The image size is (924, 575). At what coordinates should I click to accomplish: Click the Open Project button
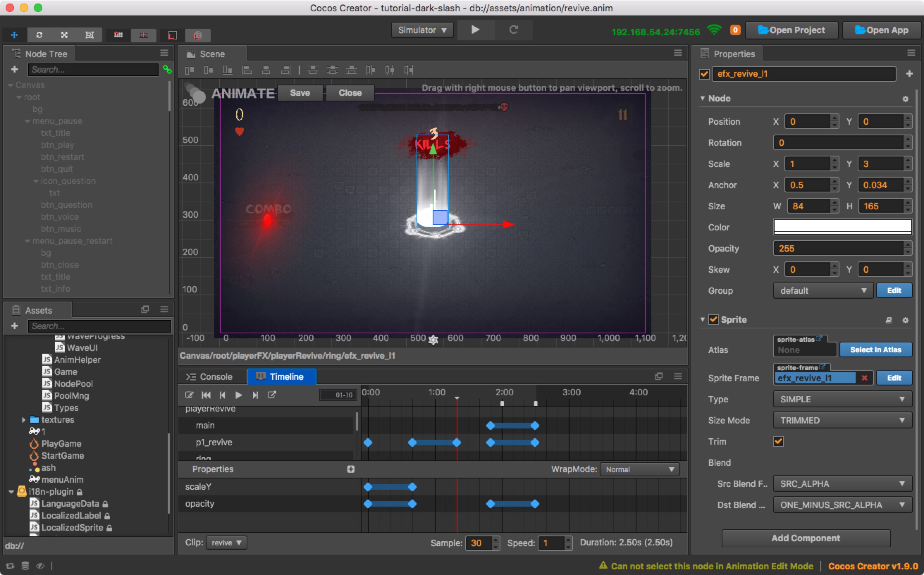point(792,30)
